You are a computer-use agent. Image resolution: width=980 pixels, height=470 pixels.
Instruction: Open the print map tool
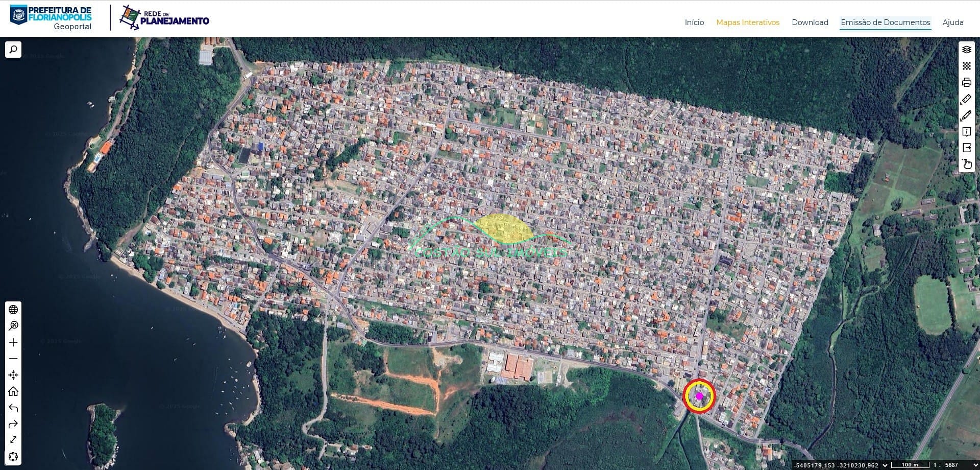coord(966,82)
